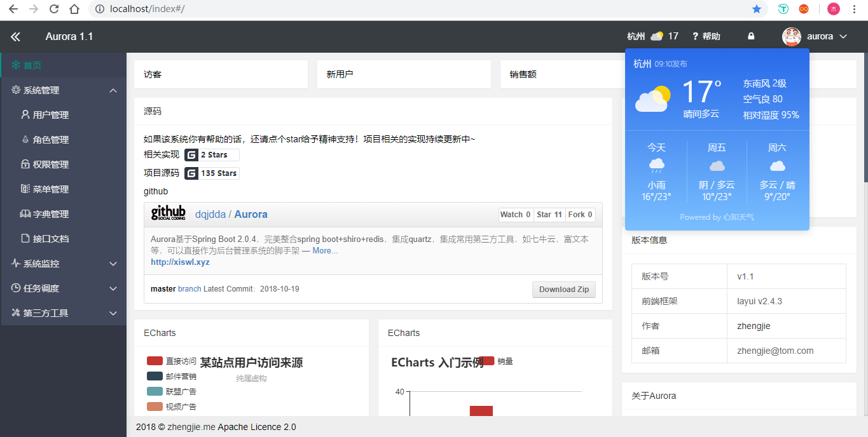The image size is (868, 437).
Task: Click the More... link in description
Action: [x=325, y=251]
